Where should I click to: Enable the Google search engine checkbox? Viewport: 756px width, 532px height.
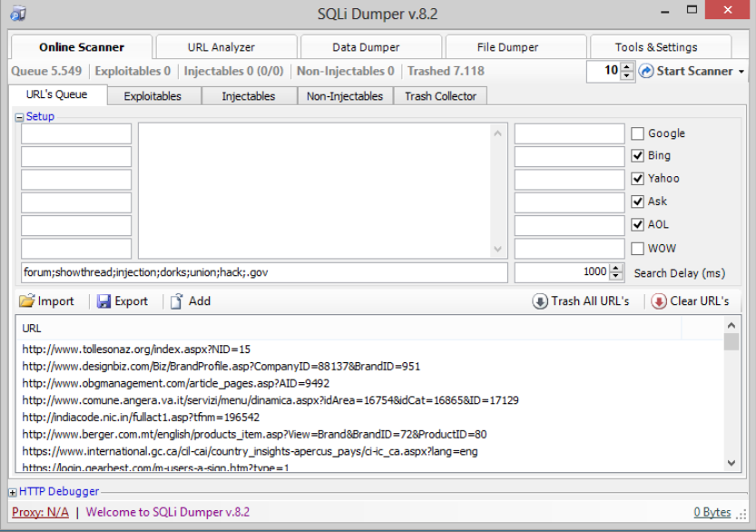tap(638, 133)
